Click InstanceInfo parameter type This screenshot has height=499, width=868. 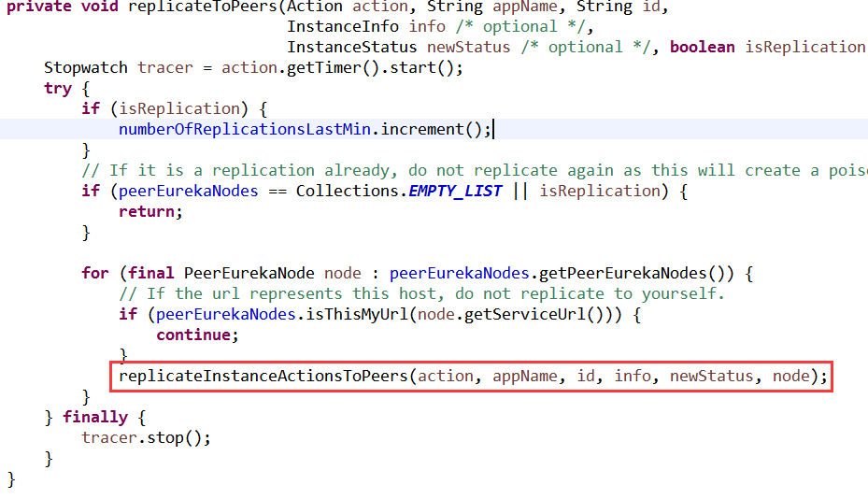pos(343,26)
